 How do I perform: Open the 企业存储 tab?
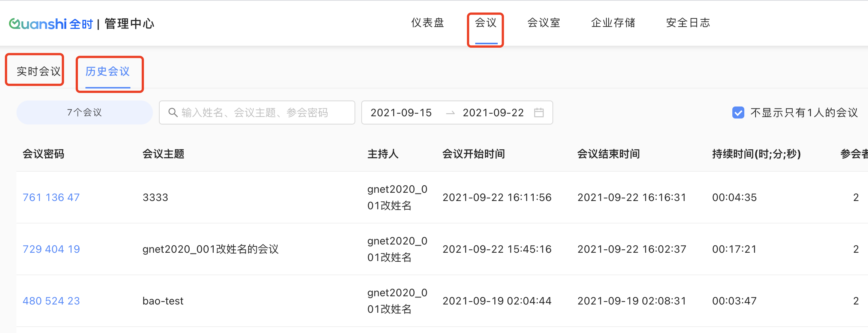tap(613, 23)
